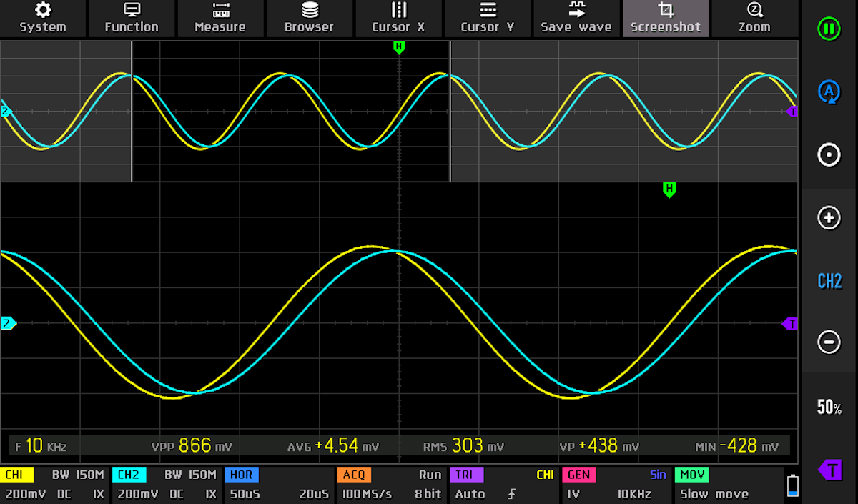Open the Measure panel

(x=220, y=19)
